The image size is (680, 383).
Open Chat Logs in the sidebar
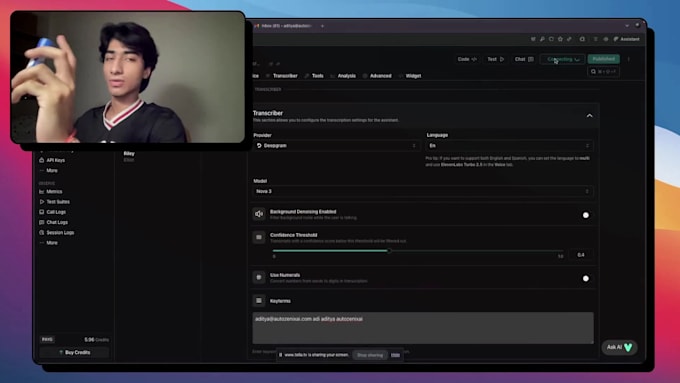click(x=53, y=222)
